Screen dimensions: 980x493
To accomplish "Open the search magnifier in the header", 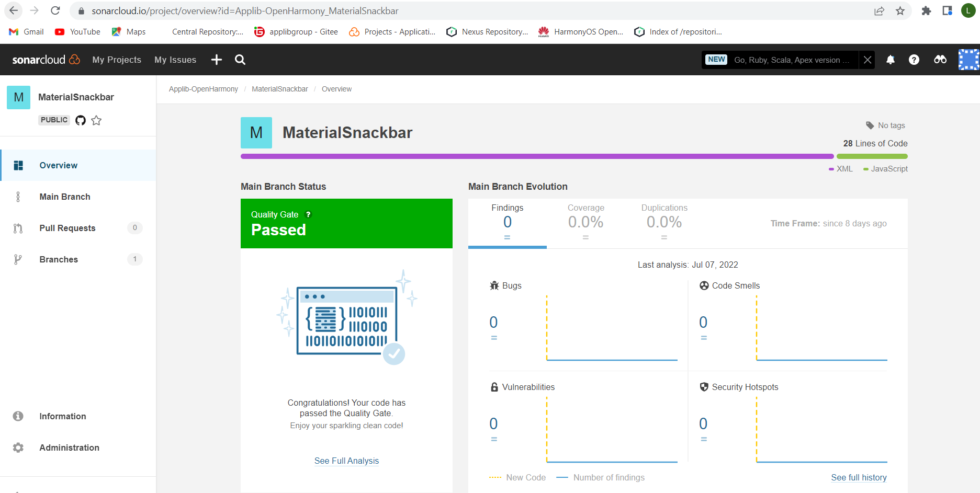I will click(240, 60).
